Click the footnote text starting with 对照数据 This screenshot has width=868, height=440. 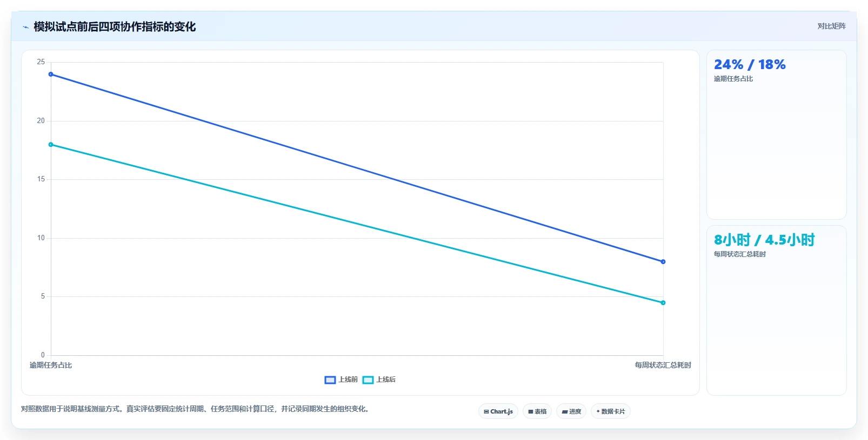(x=195, y=409)
